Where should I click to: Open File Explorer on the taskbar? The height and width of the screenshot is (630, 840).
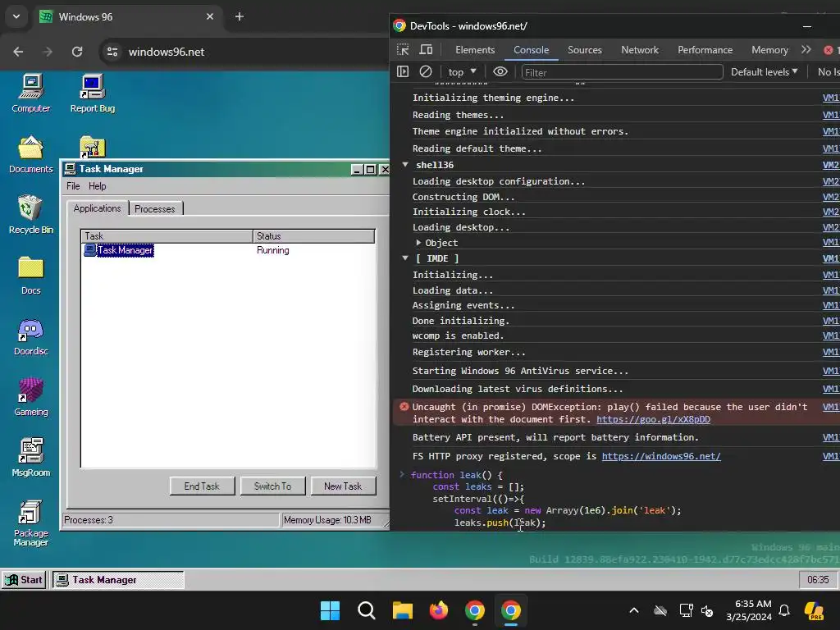click(x=403, y=610)
